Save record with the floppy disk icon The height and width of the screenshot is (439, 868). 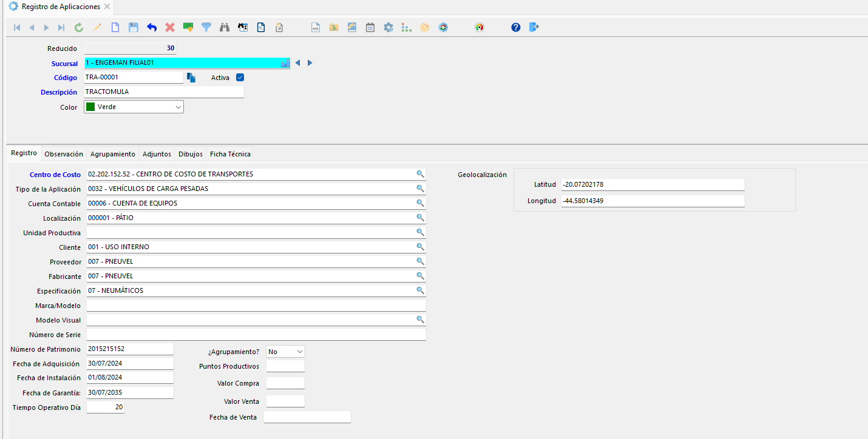pyautogui.click(x=134, y=27)
